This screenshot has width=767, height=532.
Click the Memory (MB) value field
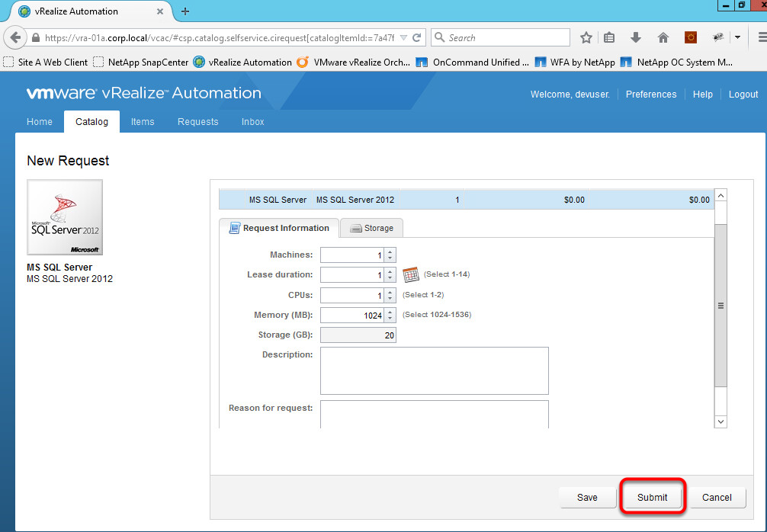pyautogui.click(x=353, y=316)
